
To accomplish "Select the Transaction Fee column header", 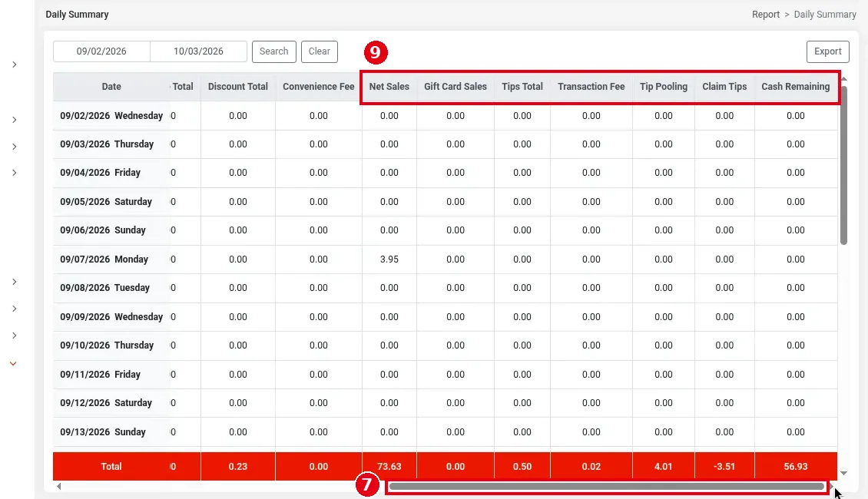I will pos(591,86).
